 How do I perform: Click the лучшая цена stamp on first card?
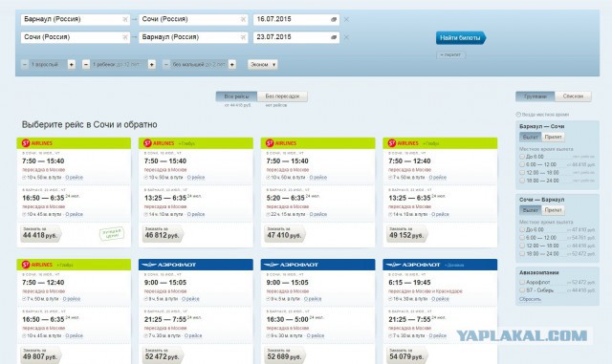click(112, 234)
